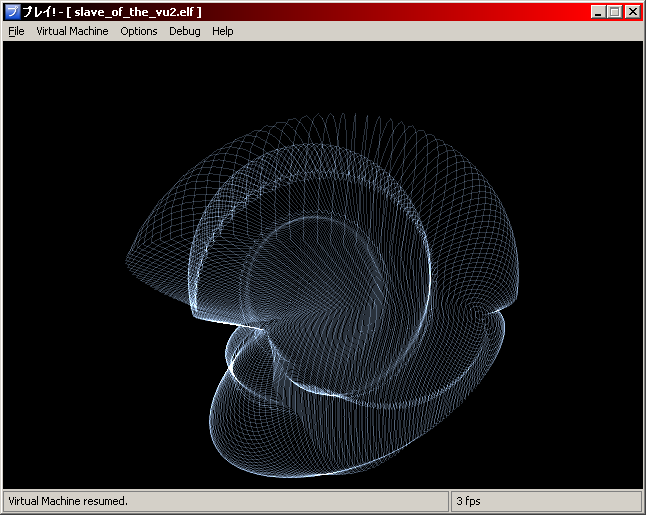The image size is (646, 515).
Task: Minimize the Play! emulator window
Action: tap(598, 12)
